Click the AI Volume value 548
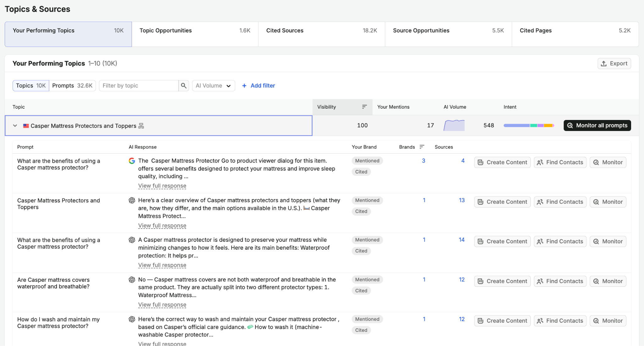 (x=489, y=125)
